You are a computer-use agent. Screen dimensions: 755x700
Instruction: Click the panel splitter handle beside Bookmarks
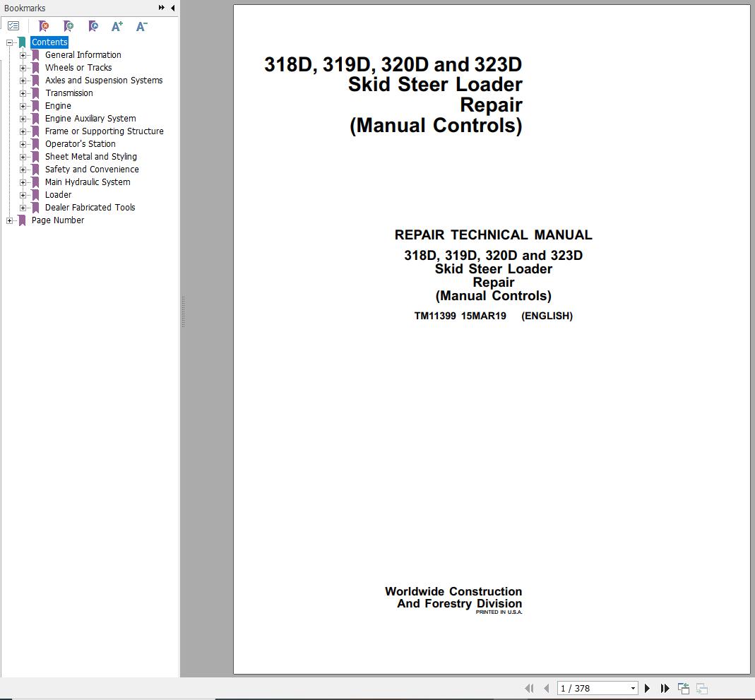point(183,311)
